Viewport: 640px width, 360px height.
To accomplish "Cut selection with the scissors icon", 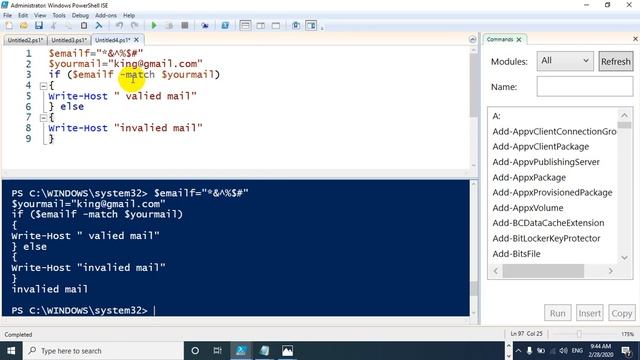I will pos(53,25).
